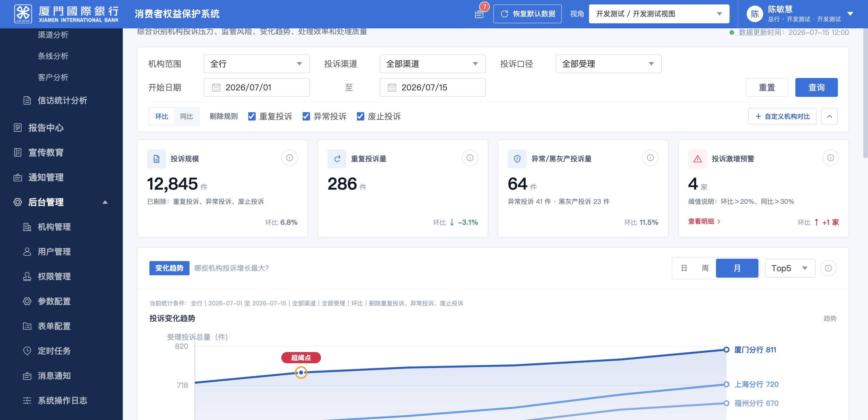Click the 重置 button
868x420 pixels.
coord(767,88)
